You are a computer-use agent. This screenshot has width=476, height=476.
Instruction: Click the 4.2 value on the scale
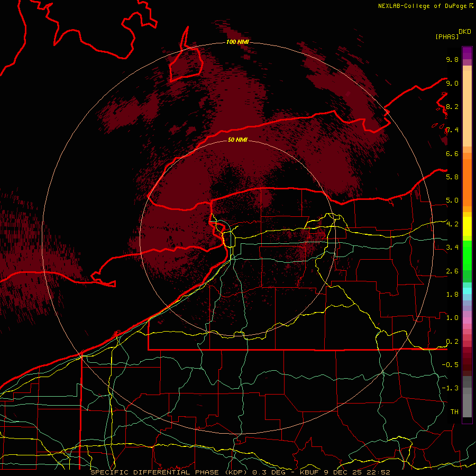click(x=452, y=224)
